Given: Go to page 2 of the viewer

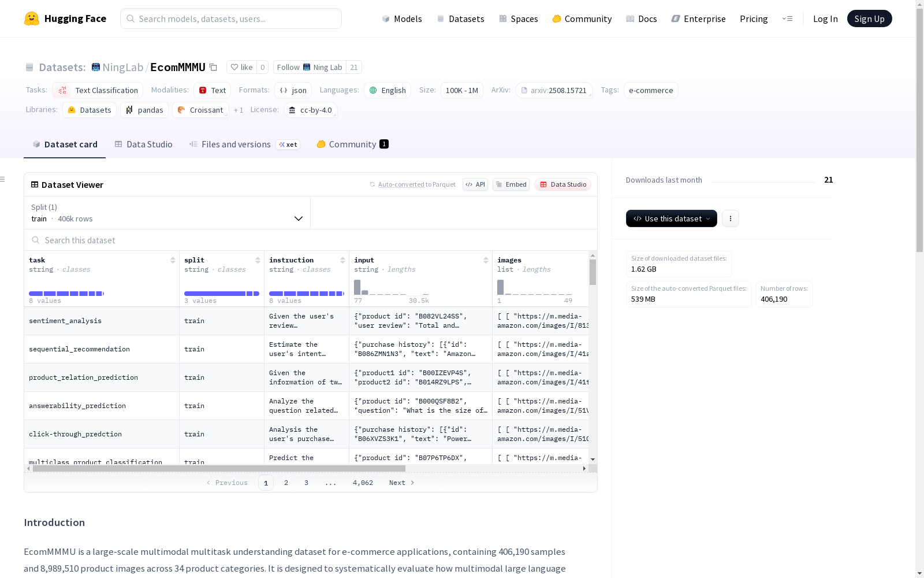Looking at the screenshot, I should pyautogui.click(x=286, y=483).
